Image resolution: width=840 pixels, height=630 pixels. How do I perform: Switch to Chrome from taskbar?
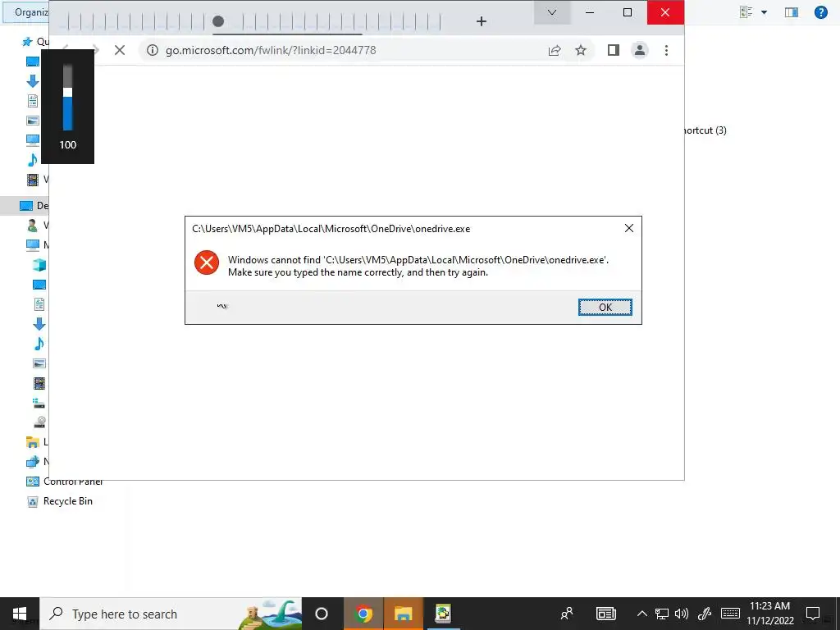(363, 614)
